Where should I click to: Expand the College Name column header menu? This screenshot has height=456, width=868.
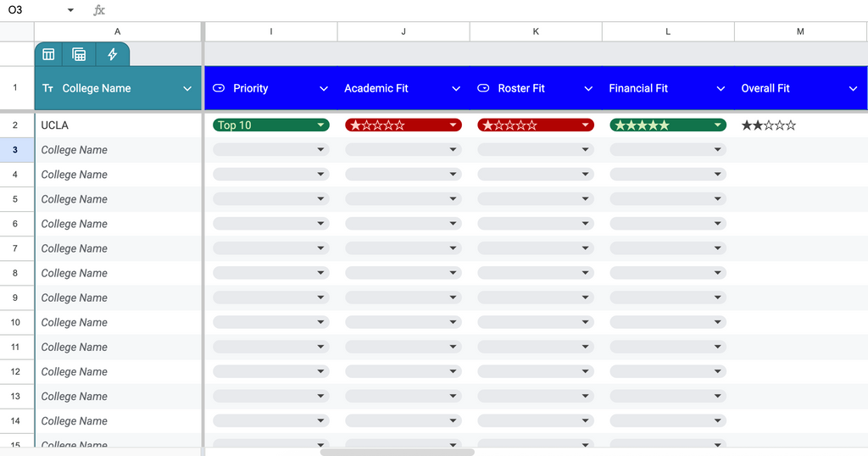(x=187, y=88)
